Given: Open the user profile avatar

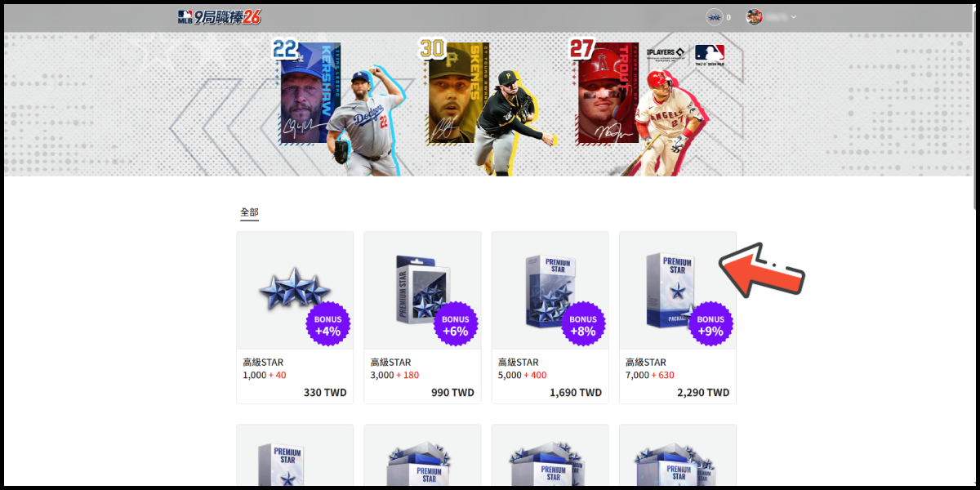Looking at the screenshot, I should pos(755,16).
